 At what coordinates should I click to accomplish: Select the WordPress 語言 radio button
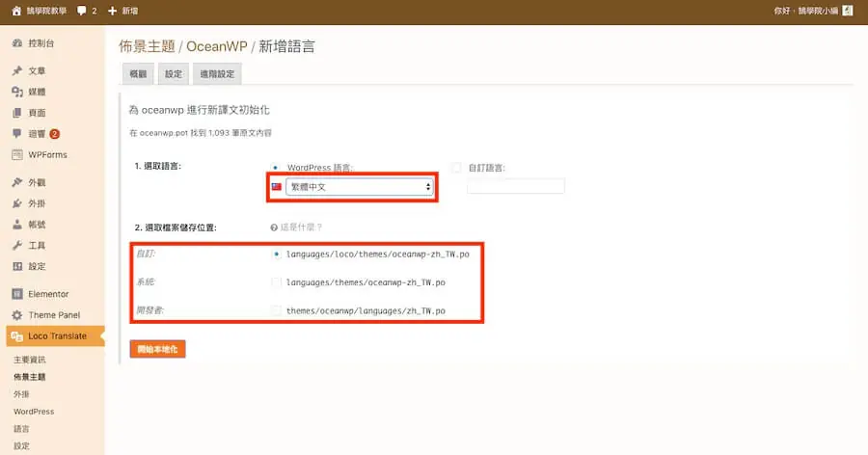coord(276,168)
